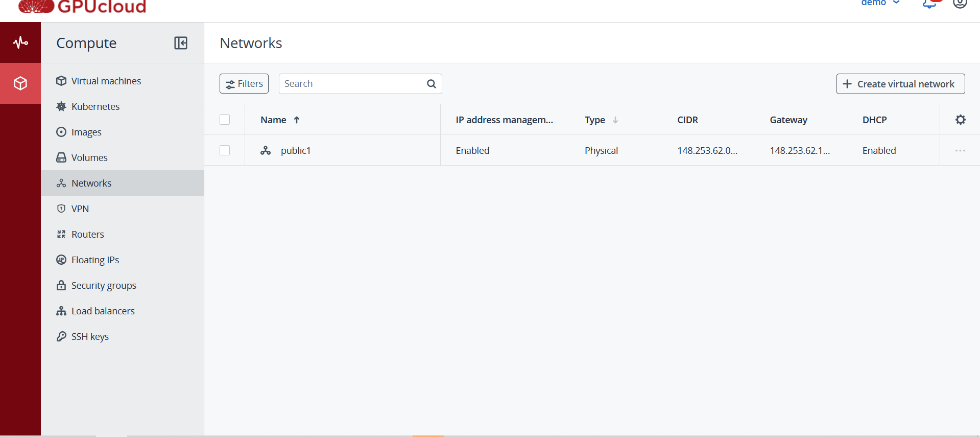980x437 pixels.
Task: Click Create virtual network button
Action: 900,84
